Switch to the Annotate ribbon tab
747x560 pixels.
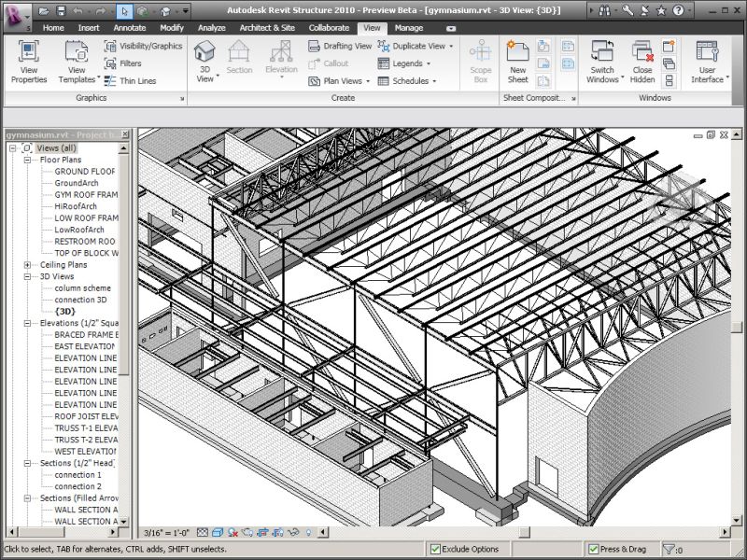click(130, 28)
